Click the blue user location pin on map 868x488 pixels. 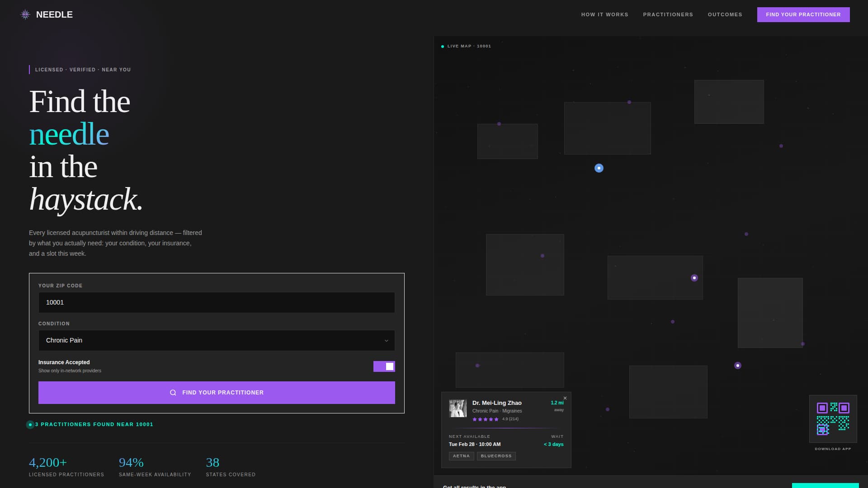coord(599,168)
